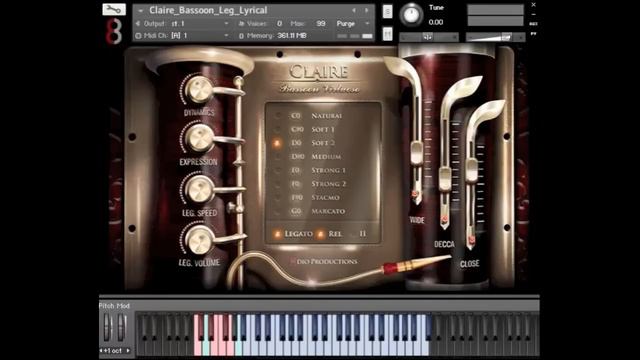The image size is (640, 360).
Task: Click the Midi Ch icon
Action: coord(138,36)
